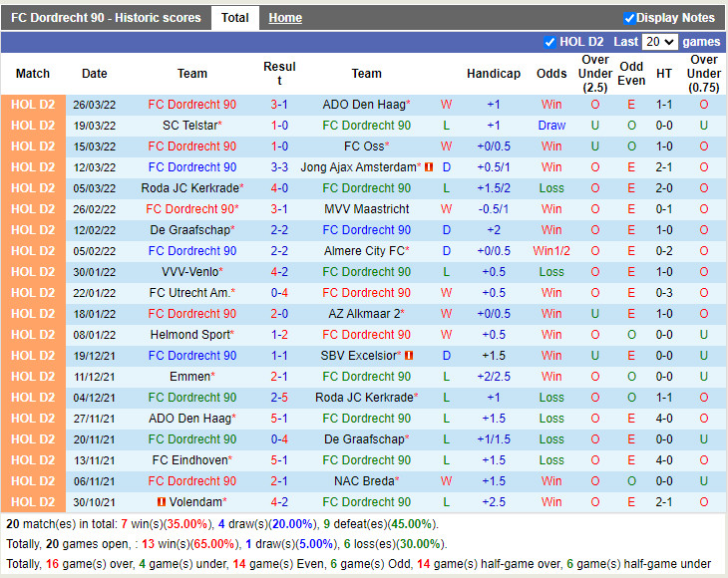Image resolution: width=728 pixels, height=578 pixels.
Task: Open MVV Maastricht team link
Action: coord(366,208)
